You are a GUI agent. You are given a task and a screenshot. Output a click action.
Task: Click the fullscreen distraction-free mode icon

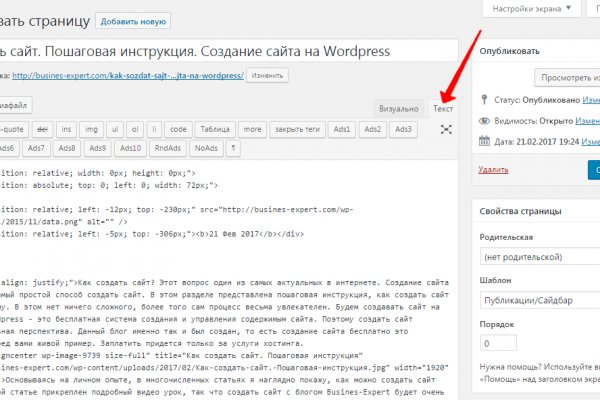point(445,129)
